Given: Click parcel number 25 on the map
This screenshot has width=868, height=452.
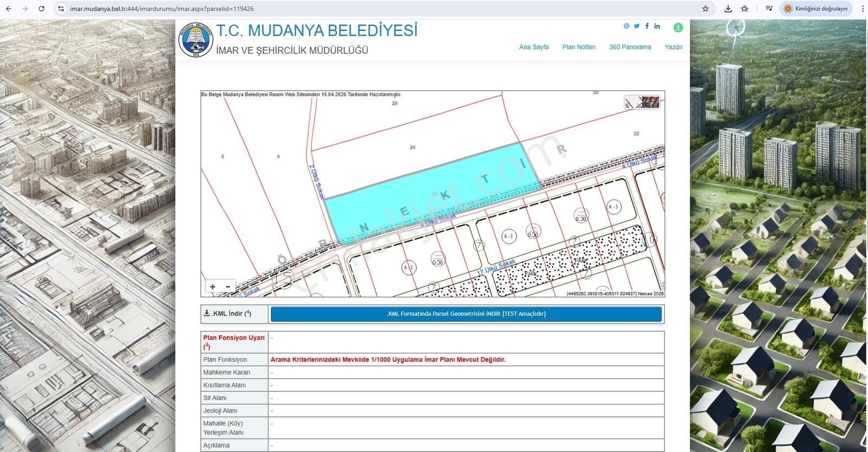Looking at the screenshot, I should 394,103.
